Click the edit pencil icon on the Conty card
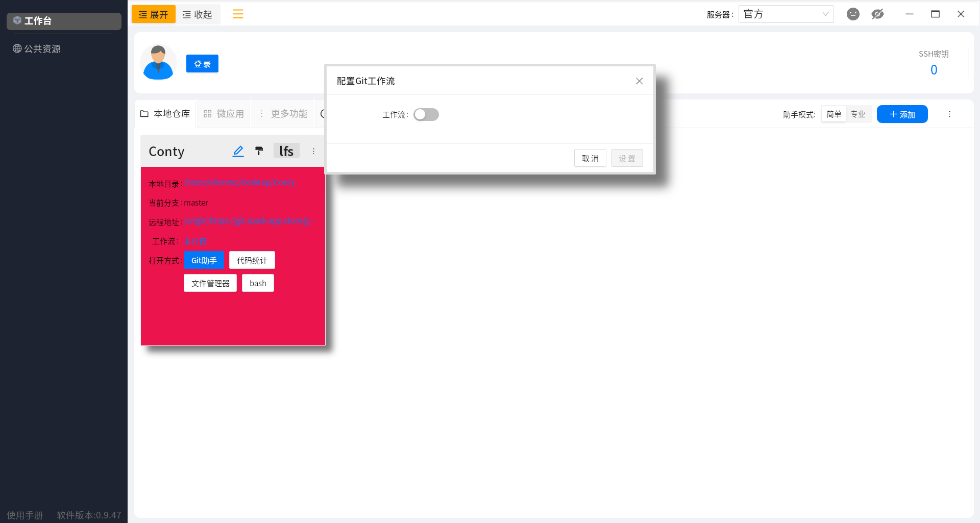Image resolution: width=980 pixels, height=523 pixels. [238, 151]
